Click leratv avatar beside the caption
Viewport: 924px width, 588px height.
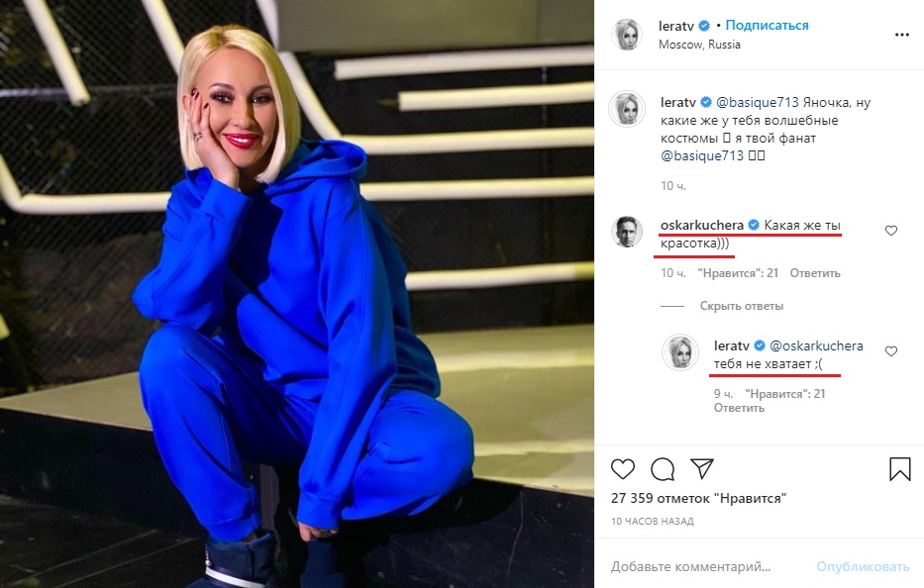pos(627,108)
